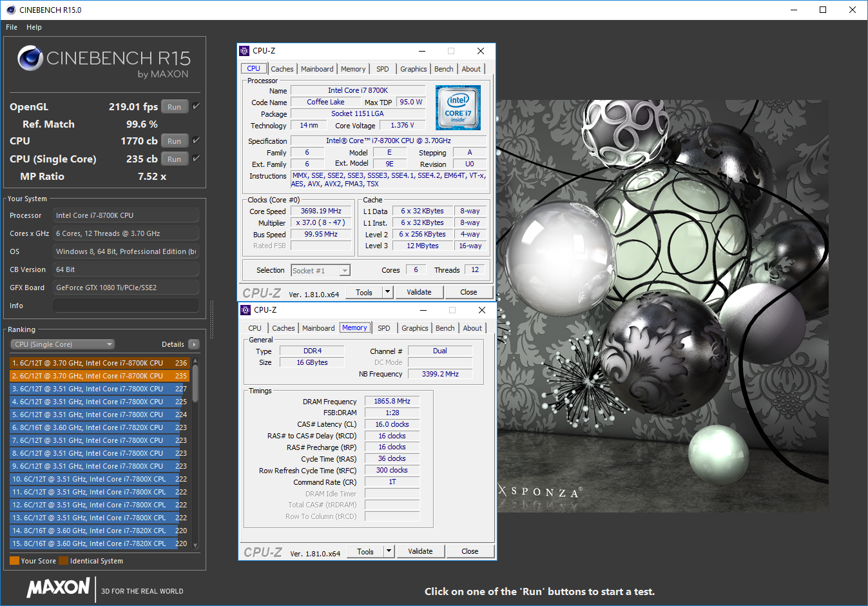Click the ranking list scroll up arrow
The image size is (868, 606).
click(195, 361)
